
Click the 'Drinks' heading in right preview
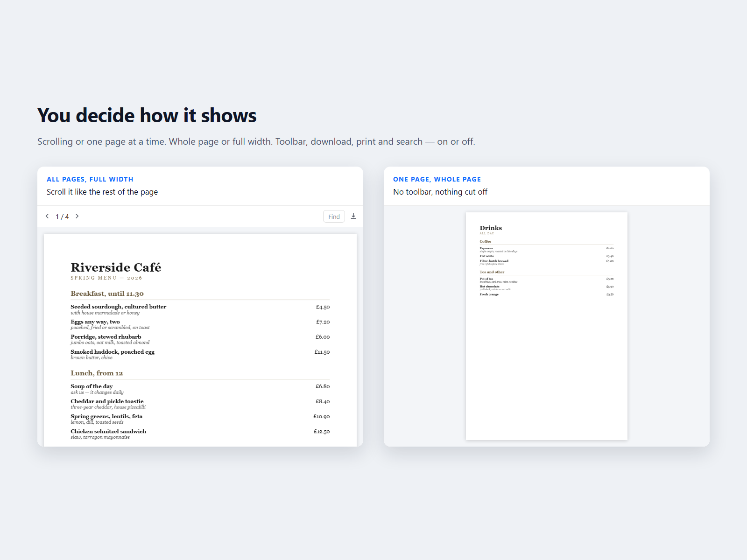[491, 228]
